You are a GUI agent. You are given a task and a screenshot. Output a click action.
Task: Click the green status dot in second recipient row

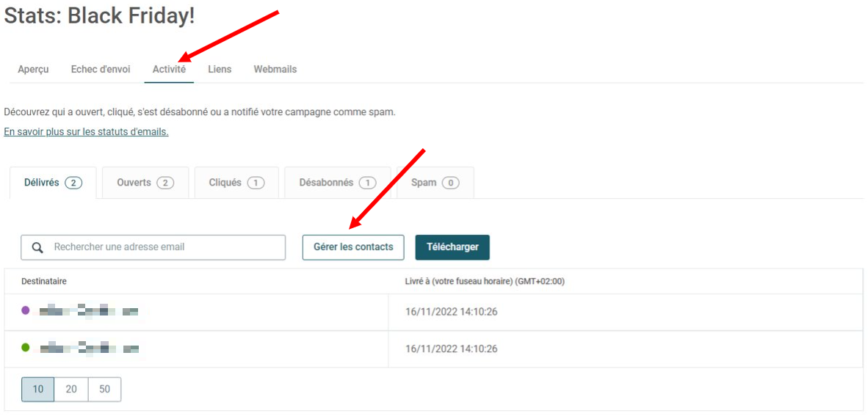coord(26,348)
